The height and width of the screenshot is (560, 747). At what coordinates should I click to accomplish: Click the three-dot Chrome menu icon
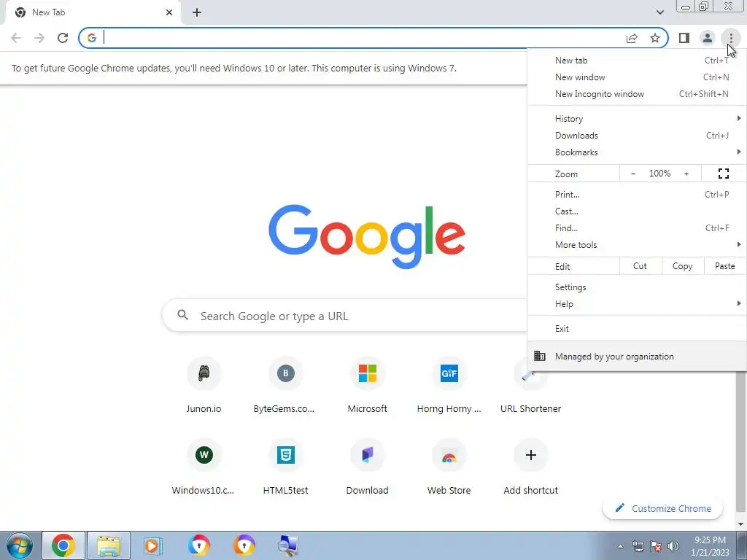(x=731, y=38)
